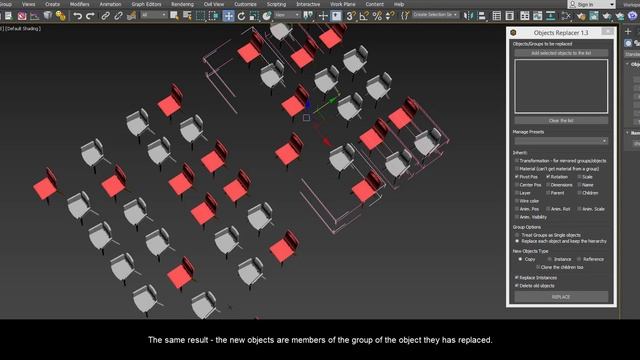Screen dimensions: 640x360
Task: Enable the Scale inherit checkbox
Action: point(579,177)
